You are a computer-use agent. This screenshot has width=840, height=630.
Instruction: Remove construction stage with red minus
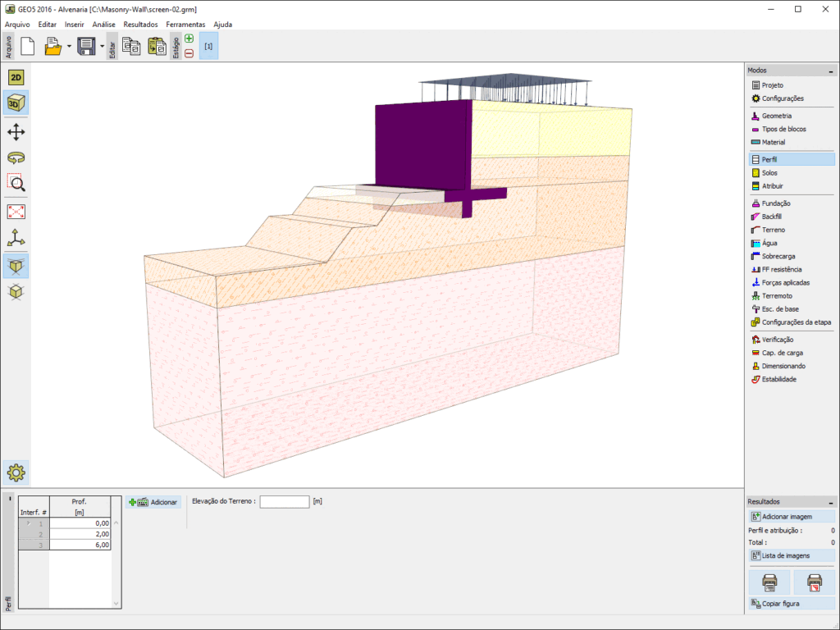(189, 53)
